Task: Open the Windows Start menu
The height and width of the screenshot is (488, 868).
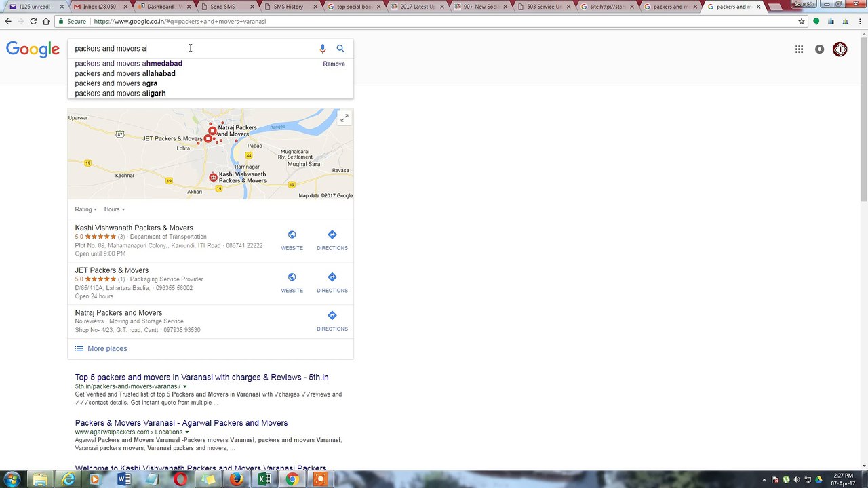Action: 12,480
